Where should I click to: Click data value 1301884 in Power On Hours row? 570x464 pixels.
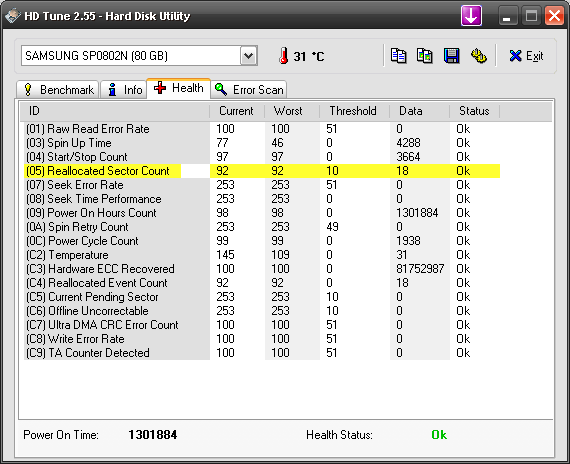(417, 213)
